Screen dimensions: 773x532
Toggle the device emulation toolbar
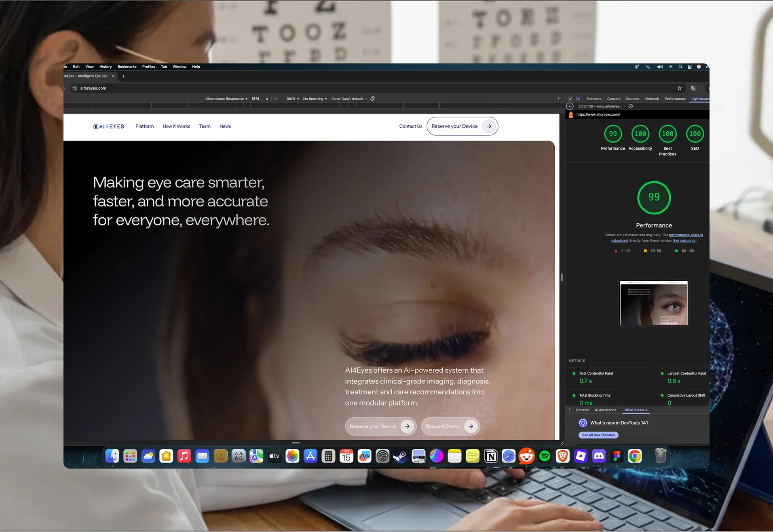point(578,99)
